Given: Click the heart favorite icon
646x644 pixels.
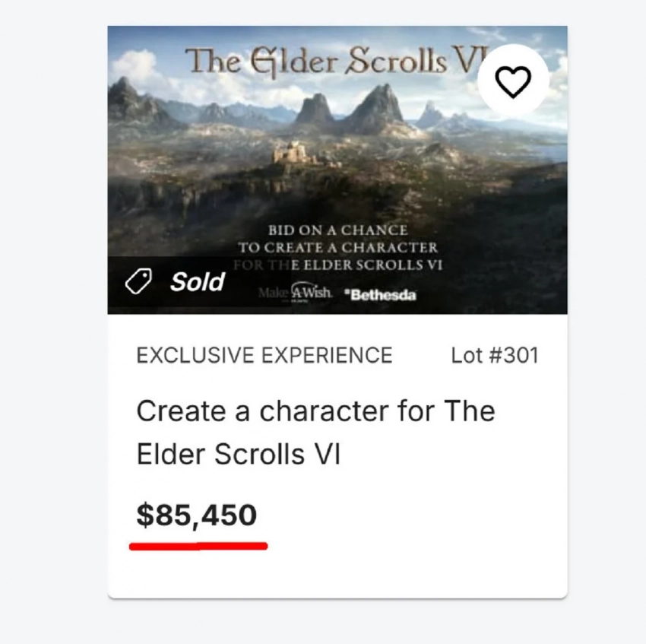Looking at the screenshot, I should 513,81.
